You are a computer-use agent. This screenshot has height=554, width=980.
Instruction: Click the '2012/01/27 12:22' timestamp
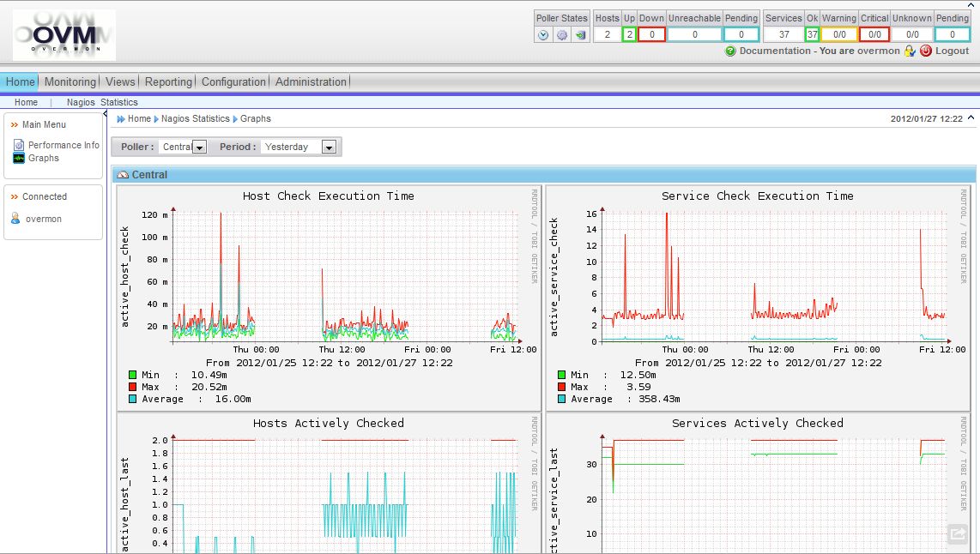(926, 118)
